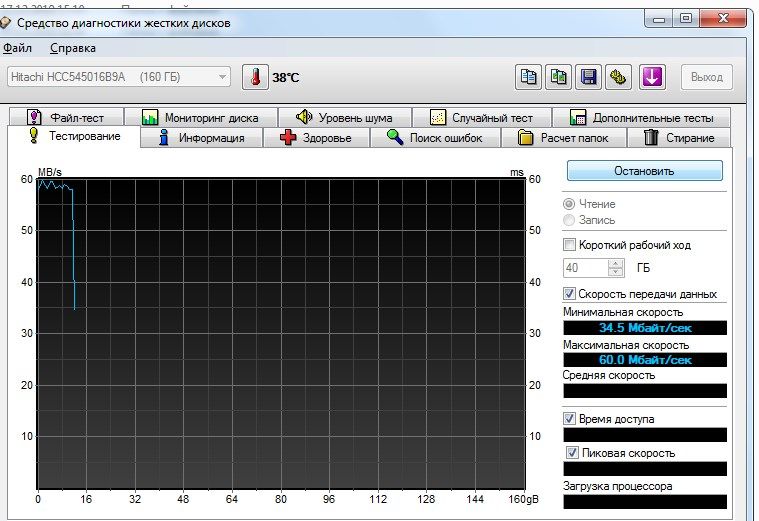
Task: Click the Остановить button
Action: [x=644, y=171]
